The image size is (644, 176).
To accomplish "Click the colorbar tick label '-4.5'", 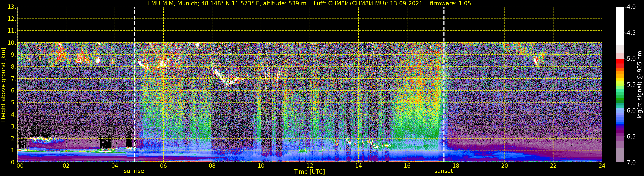I will tap(630, 33).
